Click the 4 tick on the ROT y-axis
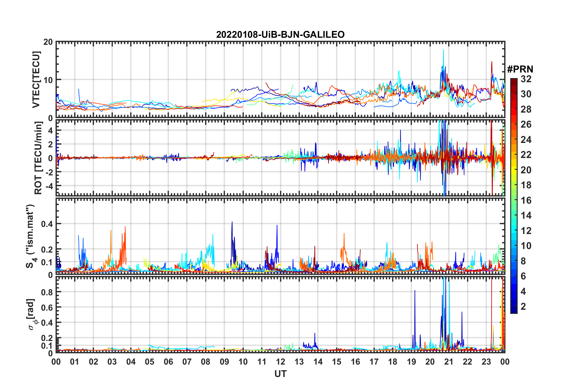The height and width of the screenshot is (392, 561). pos(50,130)
